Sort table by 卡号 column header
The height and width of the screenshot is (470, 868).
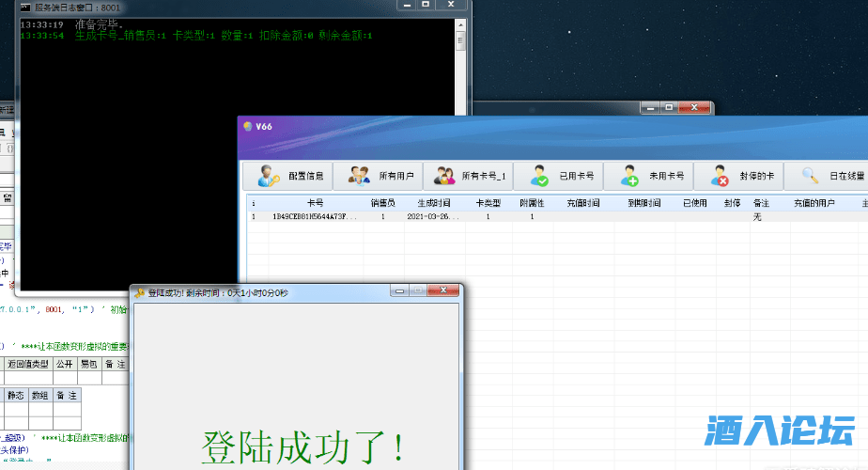(x=315, y=203)
